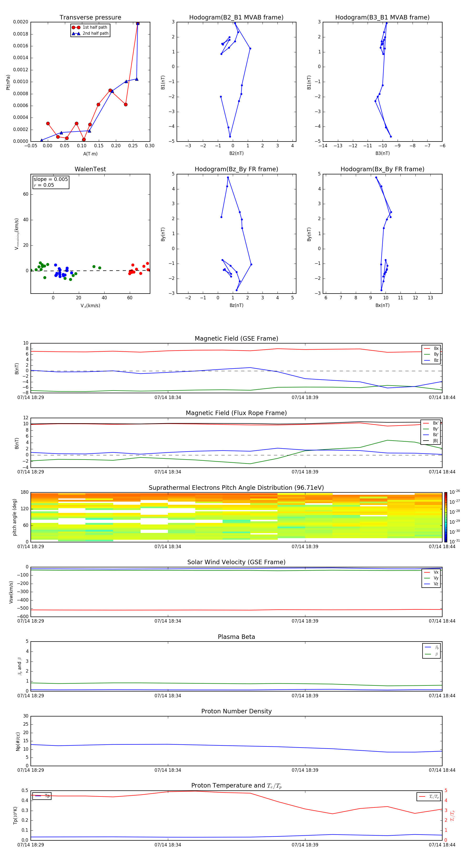Click the '|B|' legend entry in Flux Rope plot
Viewport: 473px width, 868px height.
coord(431,441)
